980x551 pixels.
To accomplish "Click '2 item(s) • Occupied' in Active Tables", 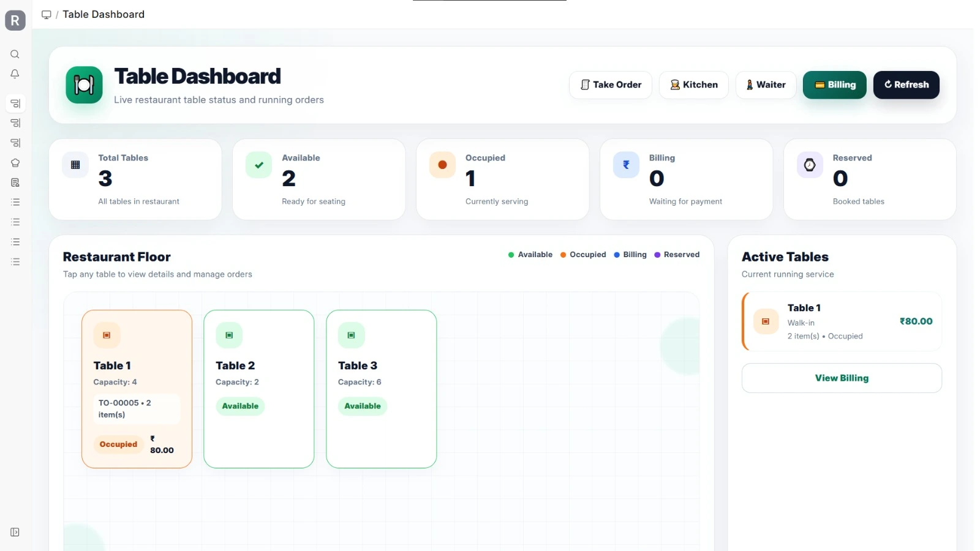I will (825, 336).
